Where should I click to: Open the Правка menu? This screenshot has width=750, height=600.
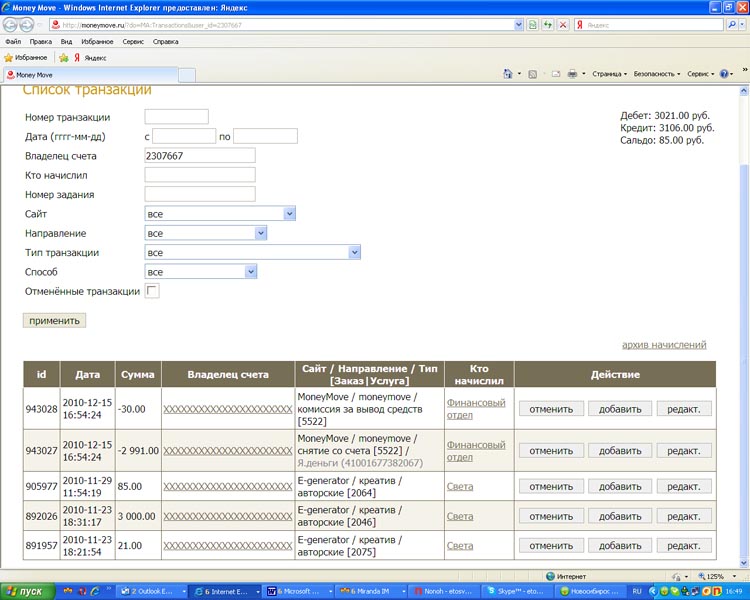tap(41, 42)
